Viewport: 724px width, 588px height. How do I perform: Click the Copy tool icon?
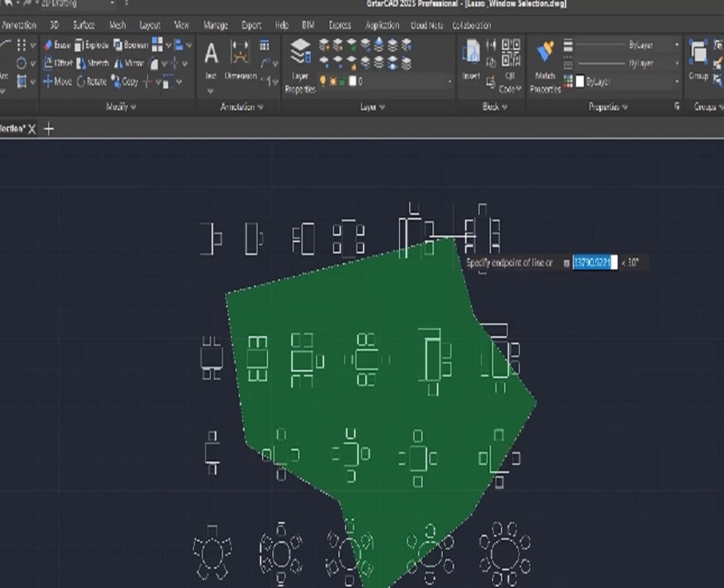click(x=117, y=80)
